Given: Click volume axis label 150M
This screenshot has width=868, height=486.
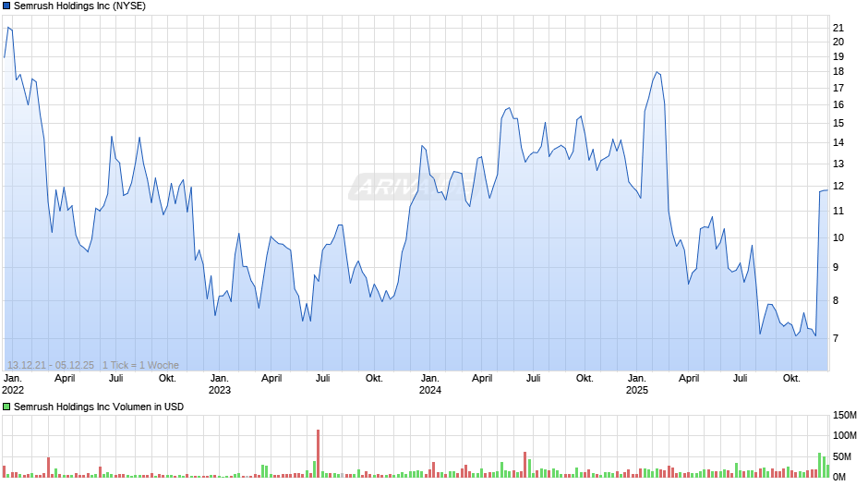Looking at the screenshot, I should pos(845,416).
